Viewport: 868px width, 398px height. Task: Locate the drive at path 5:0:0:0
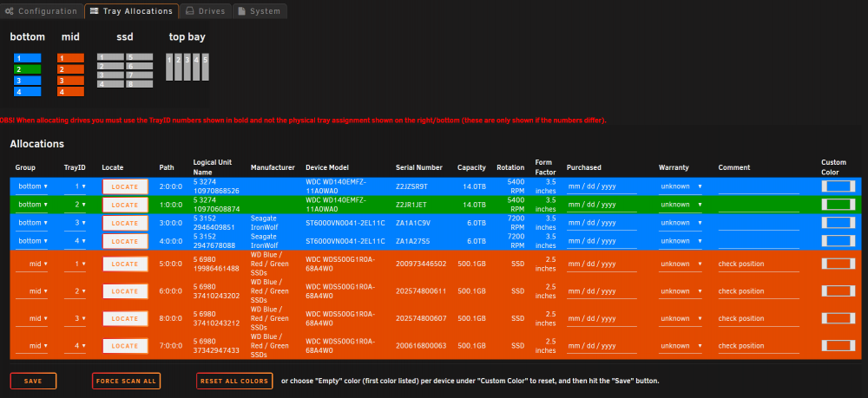click(x=125, y=264)
